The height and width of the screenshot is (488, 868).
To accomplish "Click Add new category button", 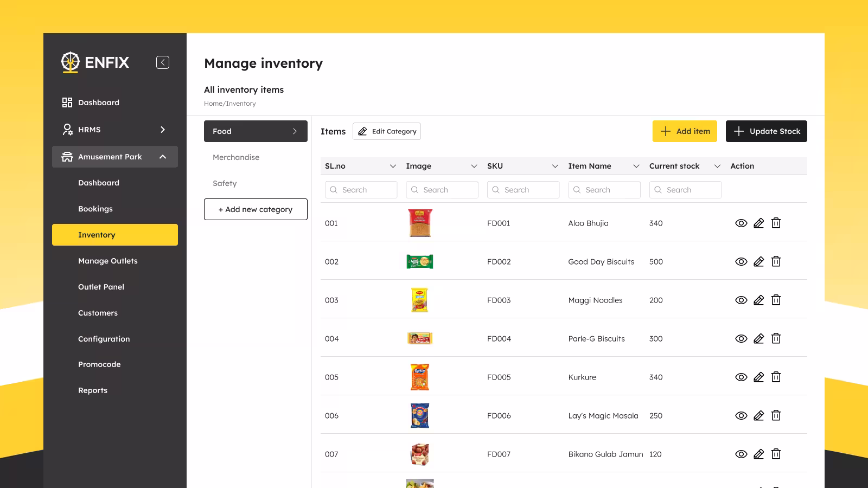I will pos(256,209).
